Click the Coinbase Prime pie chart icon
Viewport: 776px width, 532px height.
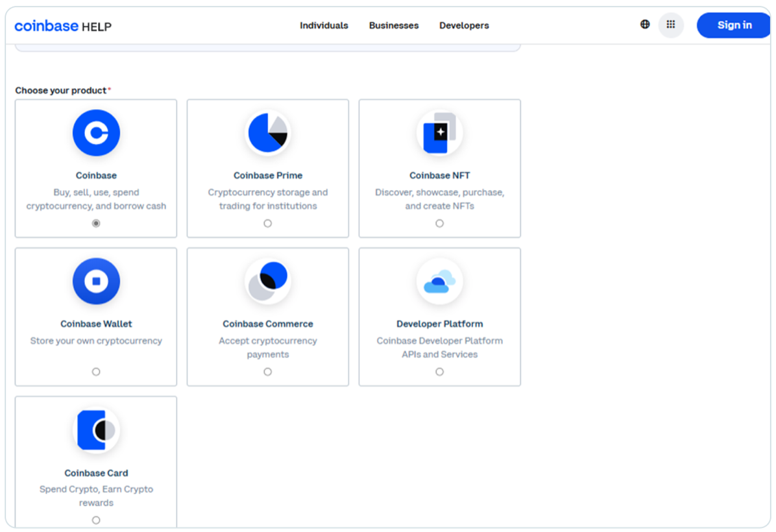point(268,132)
